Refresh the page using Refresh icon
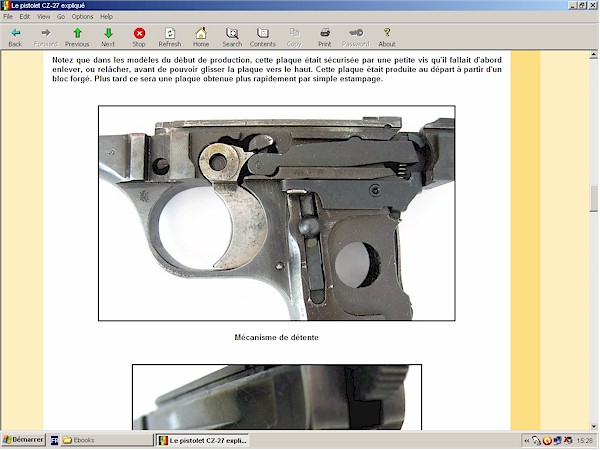Image resolution: width=600 pixels, height=450 pixels. point(170,33)
